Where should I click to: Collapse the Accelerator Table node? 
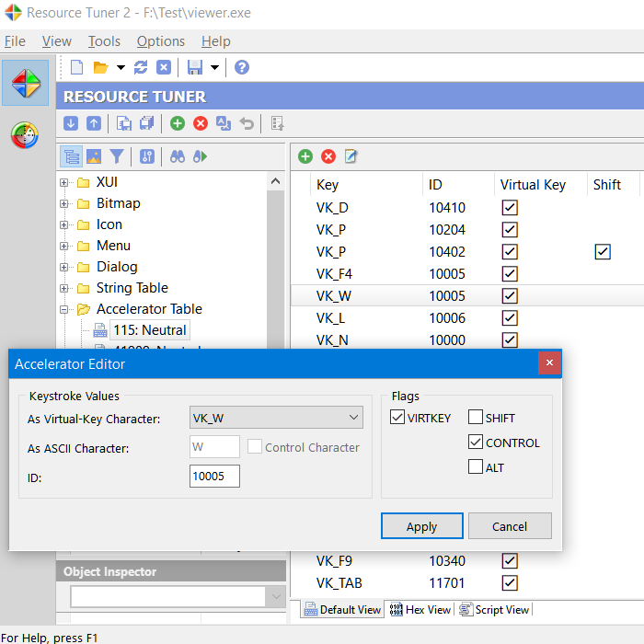[63, 310]
